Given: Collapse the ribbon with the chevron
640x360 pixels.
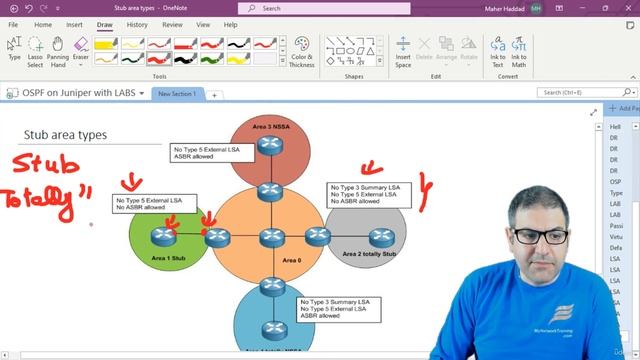Looking at the screenshot, I should tap(633, 77).
